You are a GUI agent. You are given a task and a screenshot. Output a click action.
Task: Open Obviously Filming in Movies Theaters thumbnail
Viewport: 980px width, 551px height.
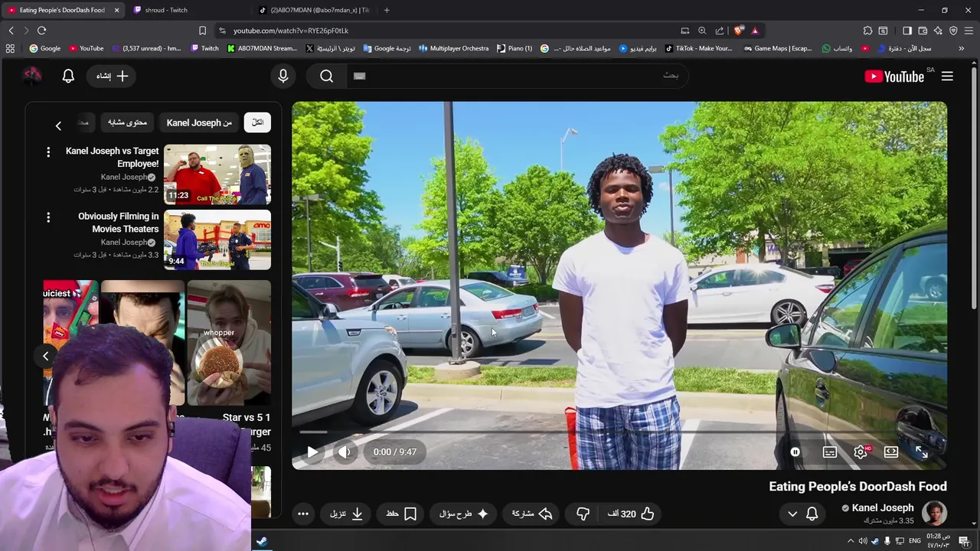click(x=217, y=240)
